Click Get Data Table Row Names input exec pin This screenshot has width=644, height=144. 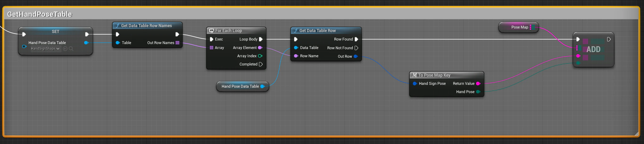[x=117, y=34]
